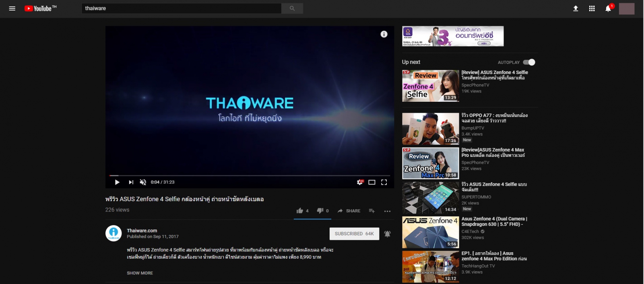Viewport: 644px width, 284px height.
Task: Expand description with SHOW MORE
Action: [x=140, y=273]
